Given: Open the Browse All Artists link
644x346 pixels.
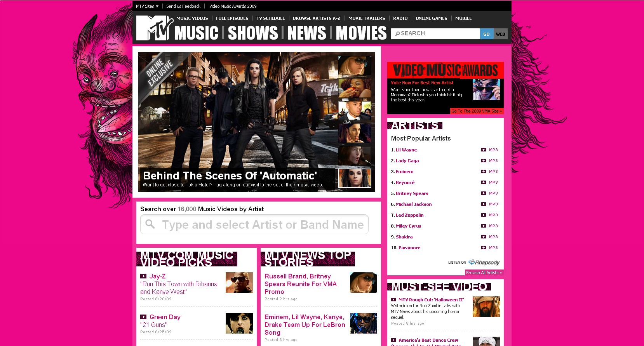Looking at the screenshot, I should tap(484, 273).
